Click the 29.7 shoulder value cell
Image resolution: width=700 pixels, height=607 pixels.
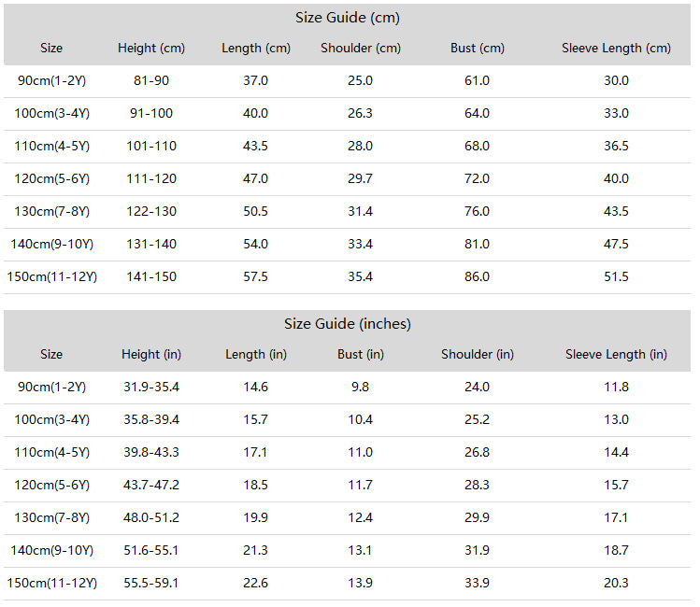[x=360, y=179]
